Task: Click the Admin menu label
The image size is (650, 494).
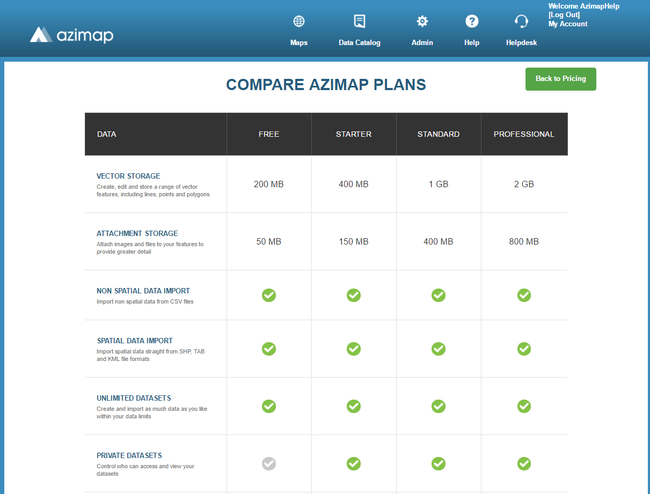Action: click(x=422, y=43)
